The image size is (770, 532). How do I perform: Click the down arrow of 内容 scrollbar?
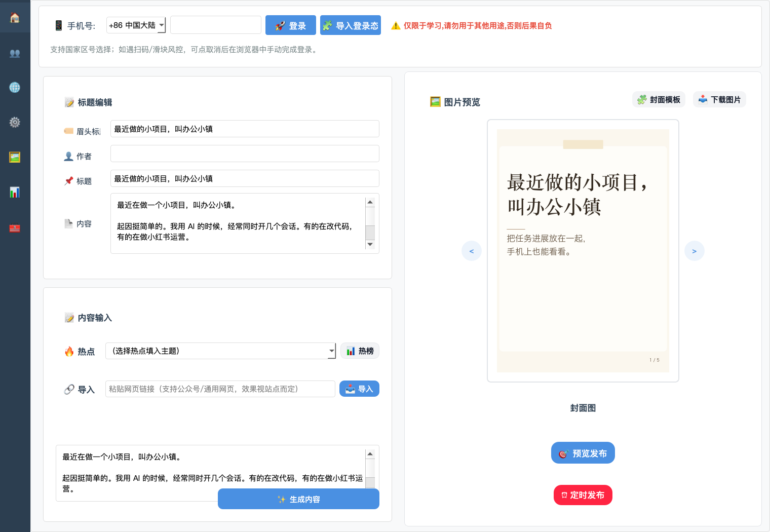(370, 244)
